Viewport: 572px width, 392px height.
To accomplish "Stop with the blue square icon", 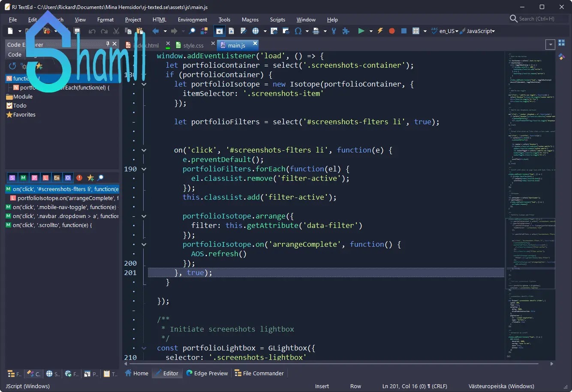I will (x=403, y=31).
